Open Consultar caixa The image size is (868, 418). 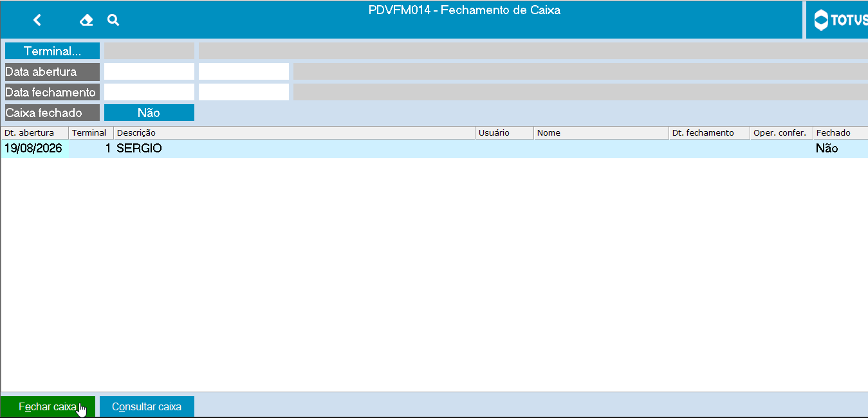[147, 406]
